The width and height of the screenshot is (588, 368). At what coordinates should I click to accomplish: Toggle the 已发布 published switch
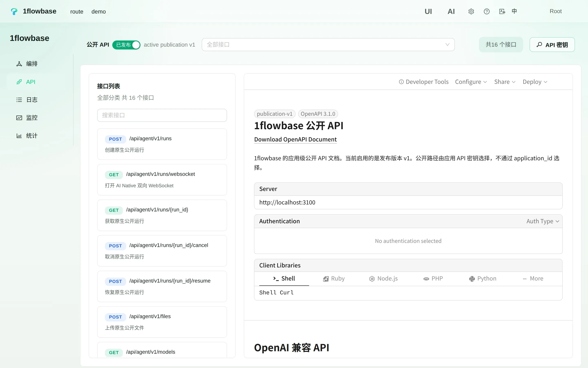126,45
